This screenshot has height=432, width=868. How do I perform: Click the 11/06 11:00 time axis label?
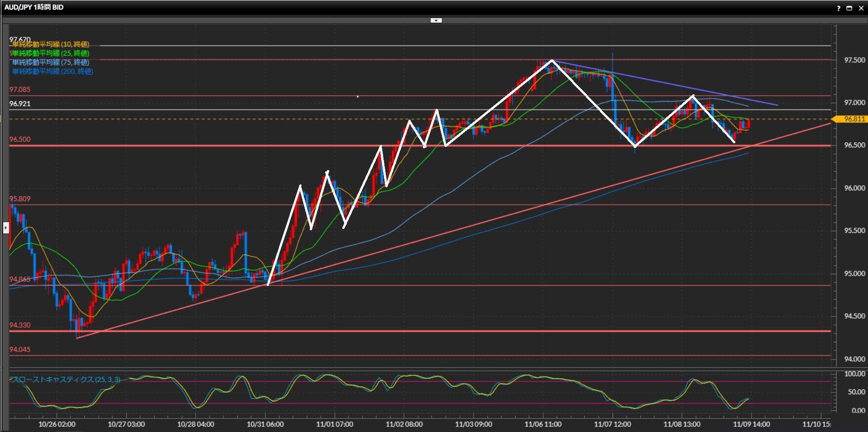543,424
